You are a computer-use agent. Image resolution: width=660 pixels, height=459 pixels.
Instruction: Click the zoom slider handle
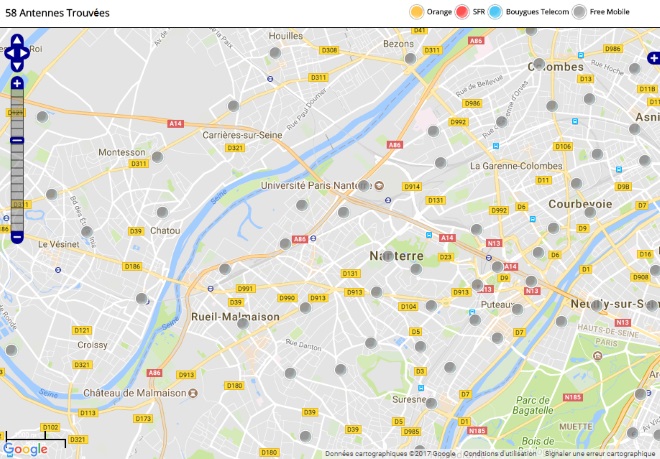(17, 141)
